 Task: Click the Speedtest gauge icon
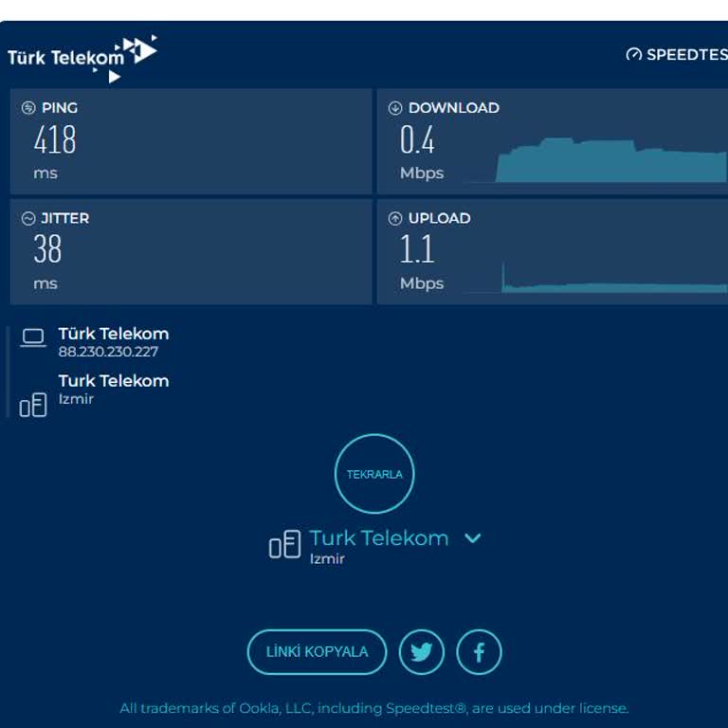click(634, 55)
